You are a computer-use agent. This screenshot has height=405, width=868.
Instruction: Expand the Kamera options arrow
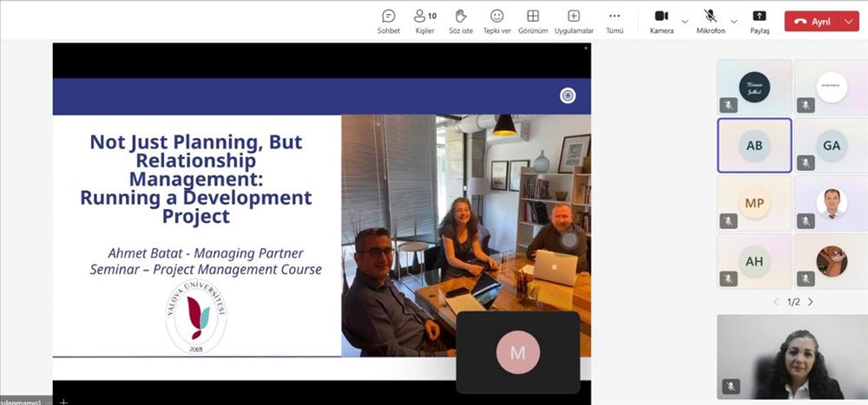(685, 22)
